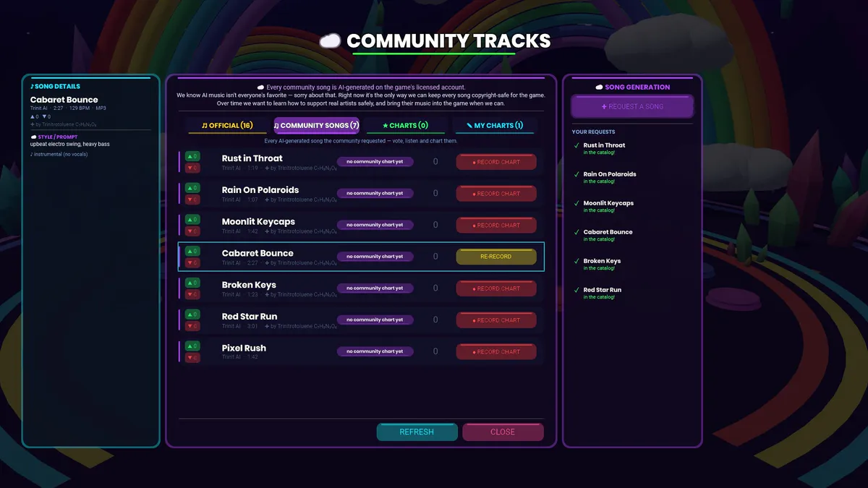Image resolution: width=868 pixels, height=488 pixels.
Task: Record chart for Pixel Rush
Action: point(496,352)
